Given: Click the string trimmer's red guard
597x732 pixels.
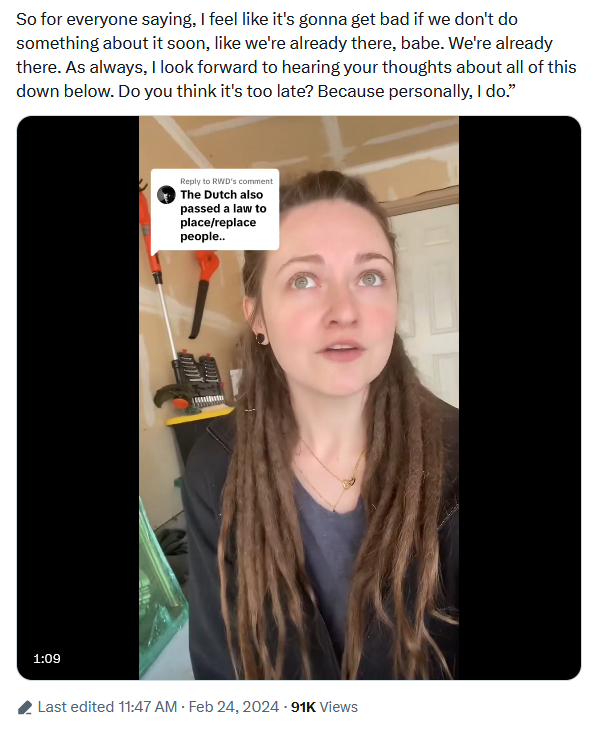Looking at the screenshot, I should coord(171,397).
